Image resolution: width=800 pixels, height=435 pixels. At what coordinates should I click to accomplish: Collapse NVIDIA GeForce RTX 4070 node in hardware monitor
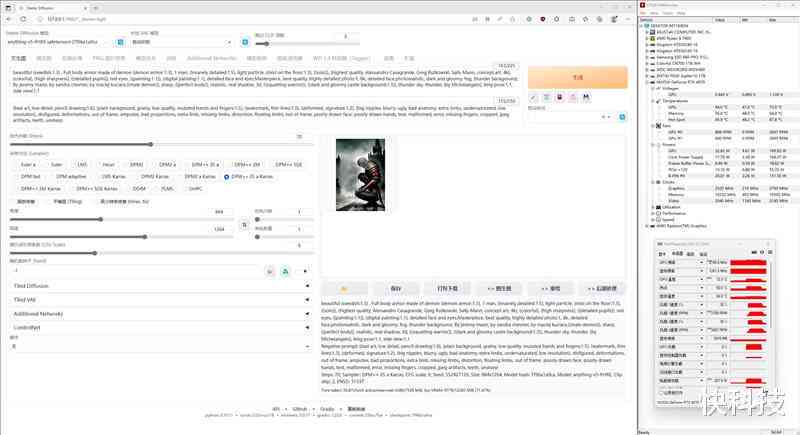tap(647, 82)
